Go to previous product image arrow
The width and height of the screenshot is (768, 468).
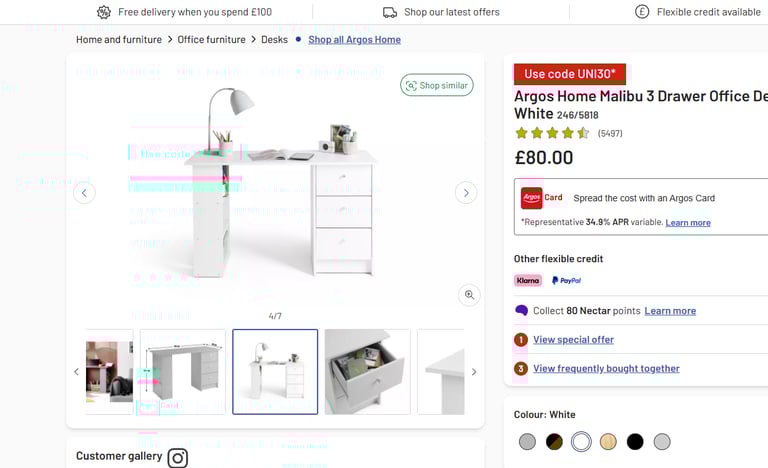click(x=84, y=193)
